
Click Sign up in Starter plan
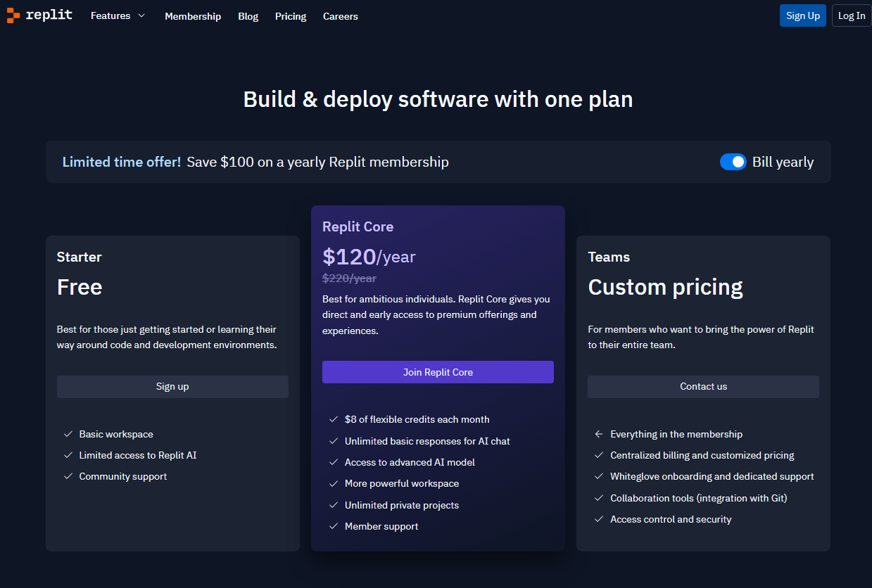point(172,387)
